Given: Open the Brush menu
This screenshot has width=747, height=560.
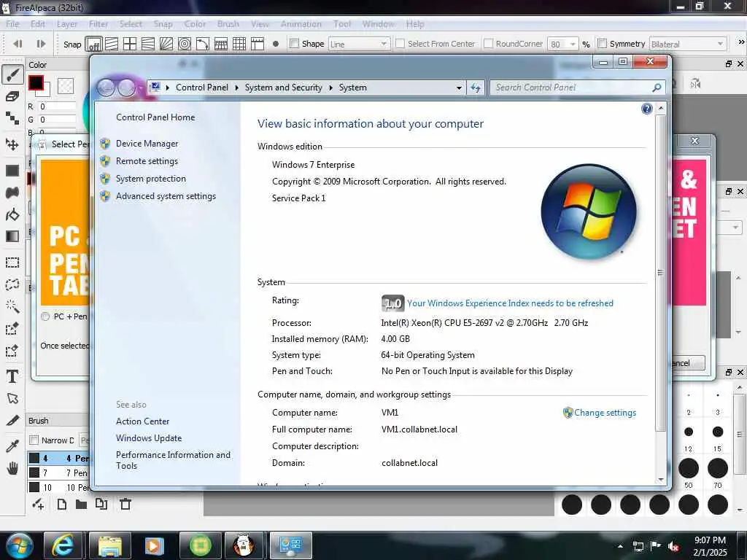Looking at the screenshot, I should (228, 24).
